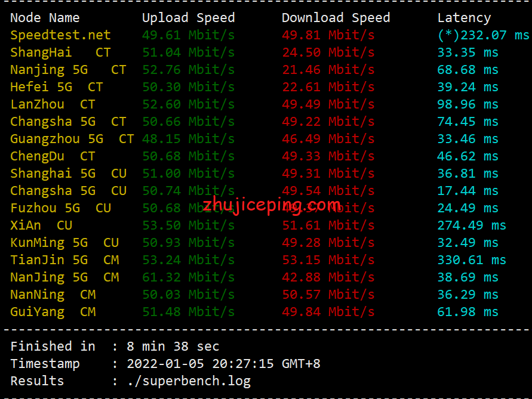Click Speedtest.net upload '49.61 Mbit/s'
The width and height of the screenshot is (532, 399).
188,35
